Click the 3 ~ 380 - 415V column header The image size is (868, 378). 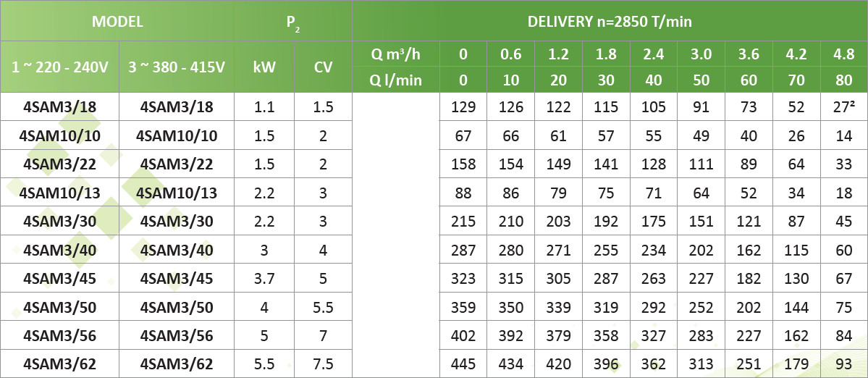click(x=177, y=67)
